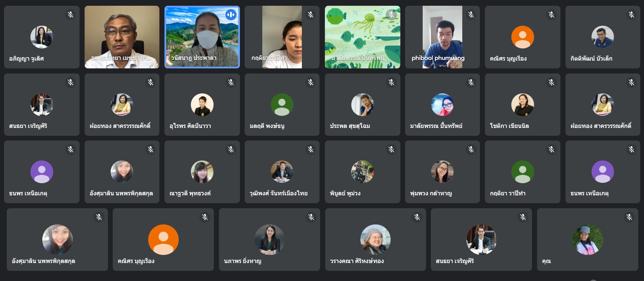Viewport: 644px width, 281px height.
Task: Click muted mic icon on กิตติพัฒน์ บัวเล็ก tile
Action: [x=631, y=15]
